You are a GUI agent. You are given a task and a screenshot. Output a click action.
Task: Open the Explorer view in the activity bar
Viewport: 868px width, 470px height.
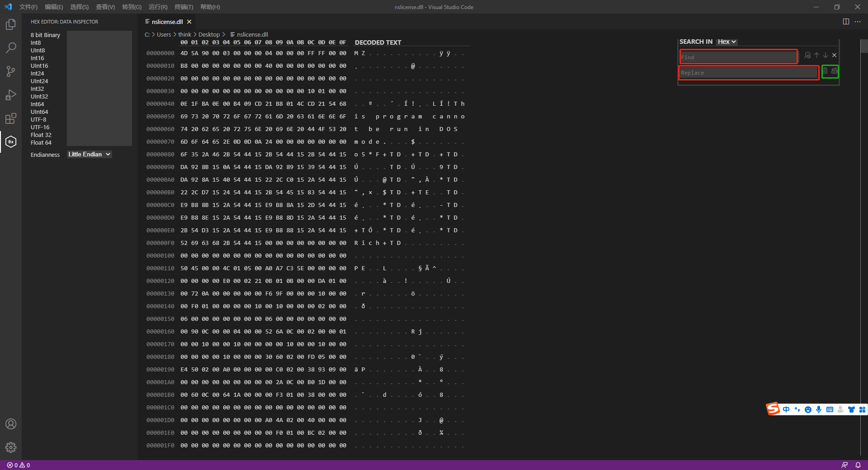pyautogui.click(x=11, y=24)
